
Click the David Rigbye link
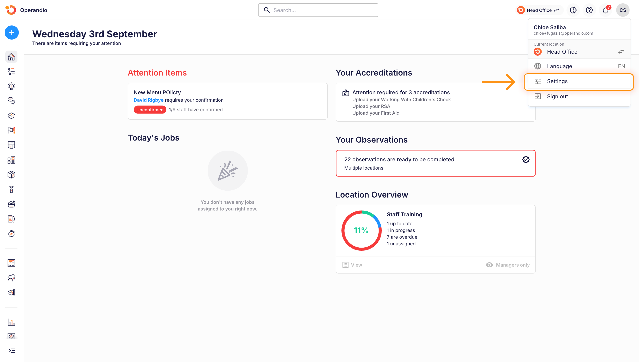point(148,100)
